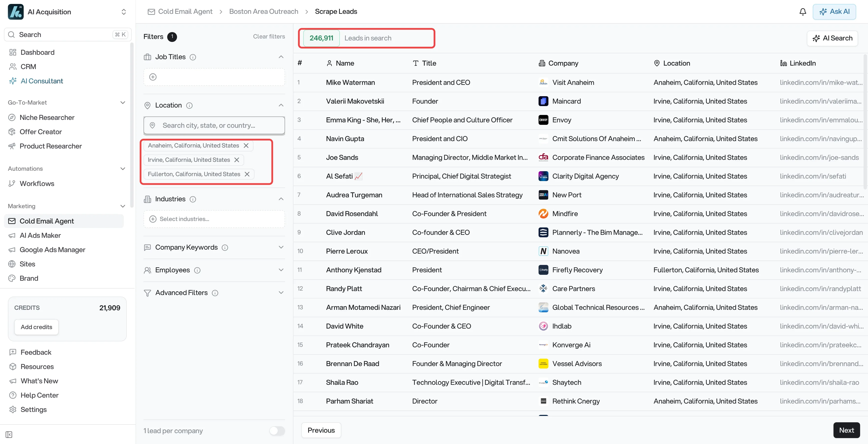Viewport: 868px width, 444px height.
Task: Go to the Next page of leads
Action: pyautogui.click(x=847, y=430)
